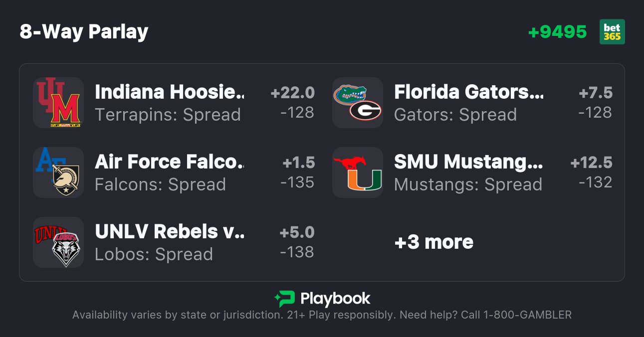Click the Air Force vs Army logo
Screen dimensions: 644x337
pyautogui.click(x=58, y=172)
